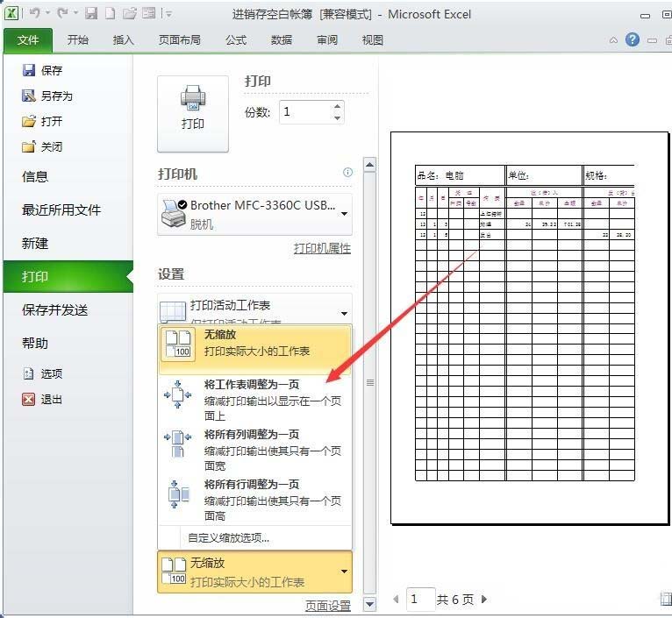This screenshot has height=618, width=672.
Task: Select 帮助 in the backstage sidebar
Action: point(35,343)
